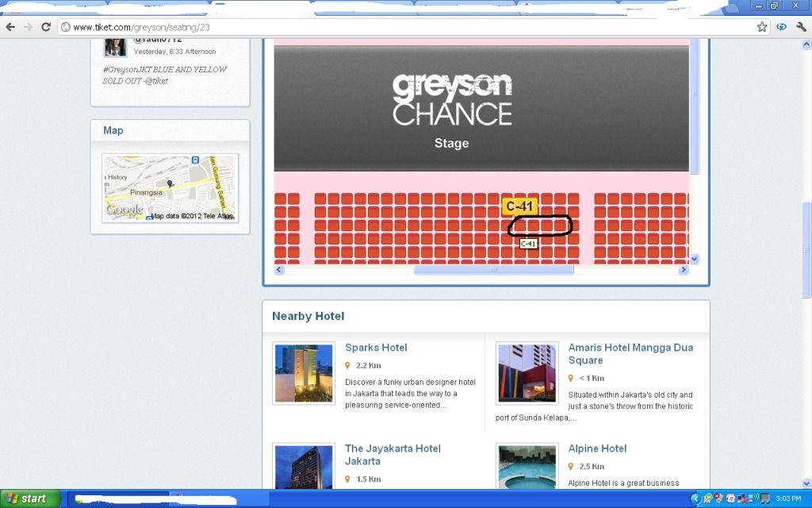Viewport: 812px width, 508px height.
Task: Click the seating map vertical scrollbar thumb
Action: 695,106
